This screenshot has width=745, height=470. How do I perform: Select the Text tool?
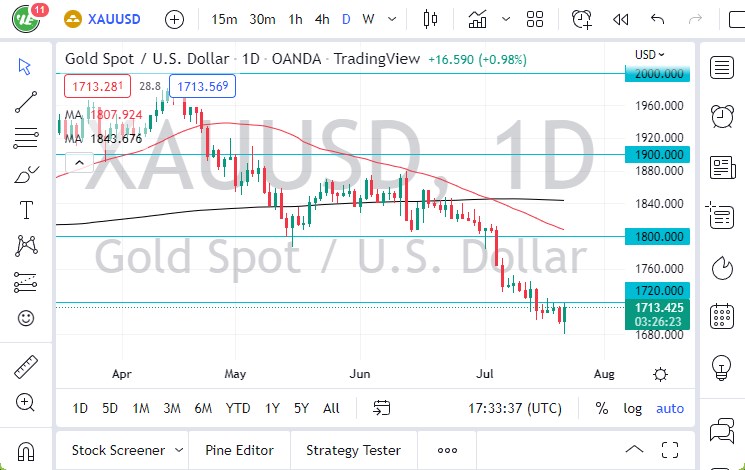click(26, 209)
